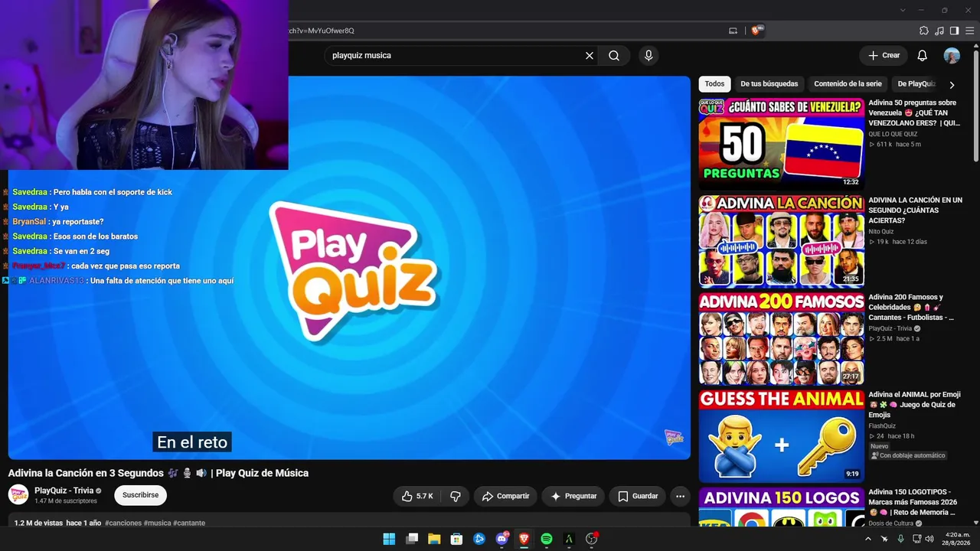Click title 'ADIVINA LA CANCIÓN EN UN SEGUNDO'
980x551 pixels.
coord(915,210)
